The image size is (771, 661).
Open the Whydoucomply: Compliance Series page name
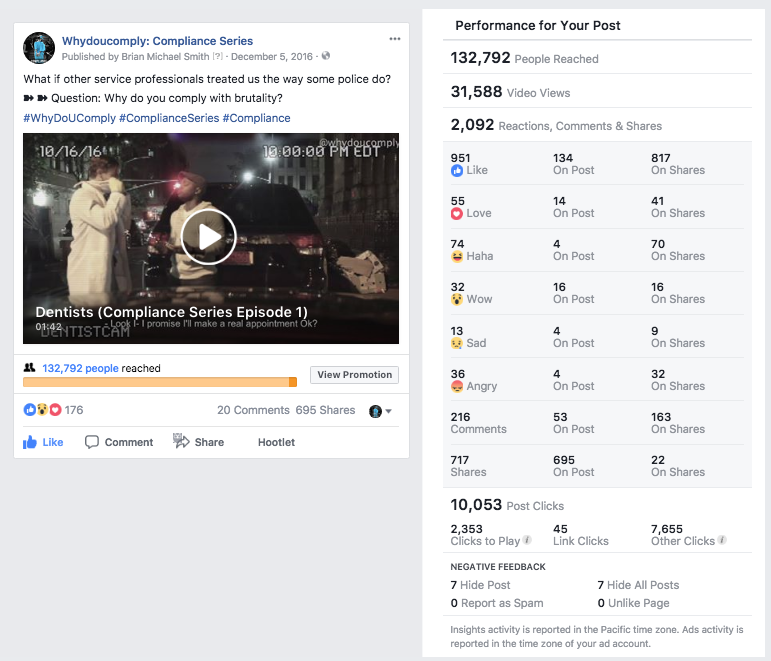157,40
